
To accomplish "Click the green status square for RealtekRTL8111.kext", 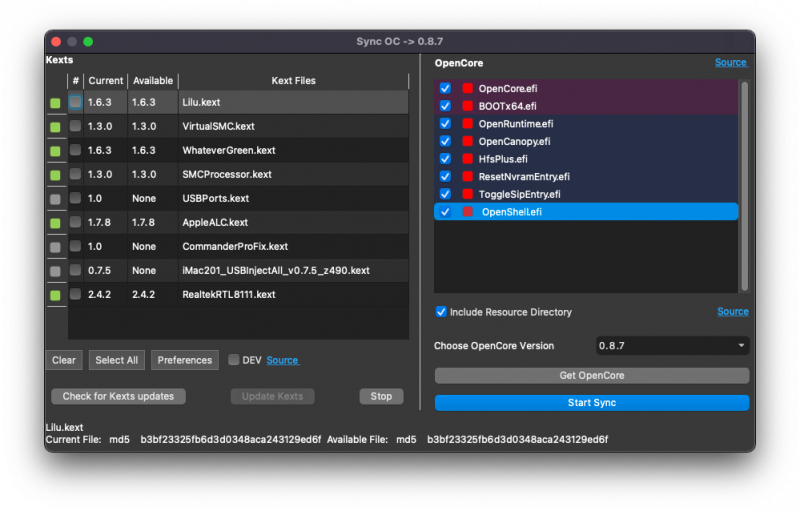I will pos(55,295).
